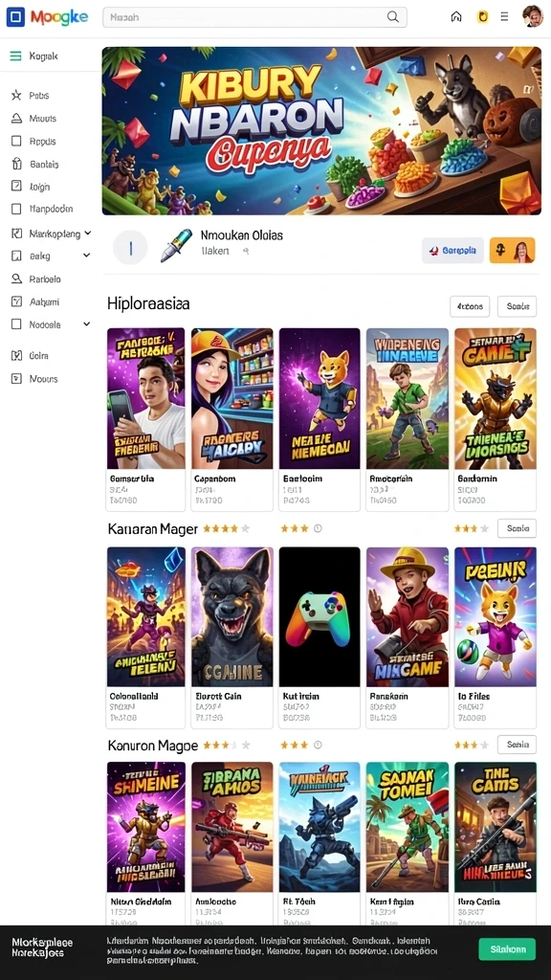
Task: Toggle the Rppds sidebar checkbox
Action: [17, 142]
